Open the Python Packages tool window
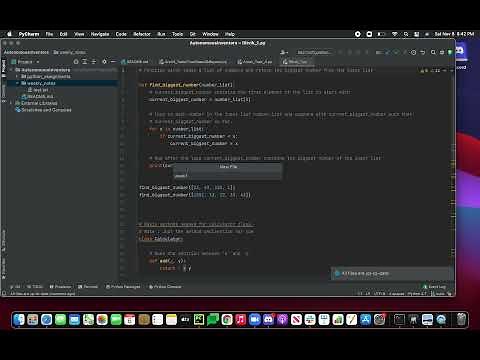480x360 pixels. pyautogui.click(x=123, y=287)
